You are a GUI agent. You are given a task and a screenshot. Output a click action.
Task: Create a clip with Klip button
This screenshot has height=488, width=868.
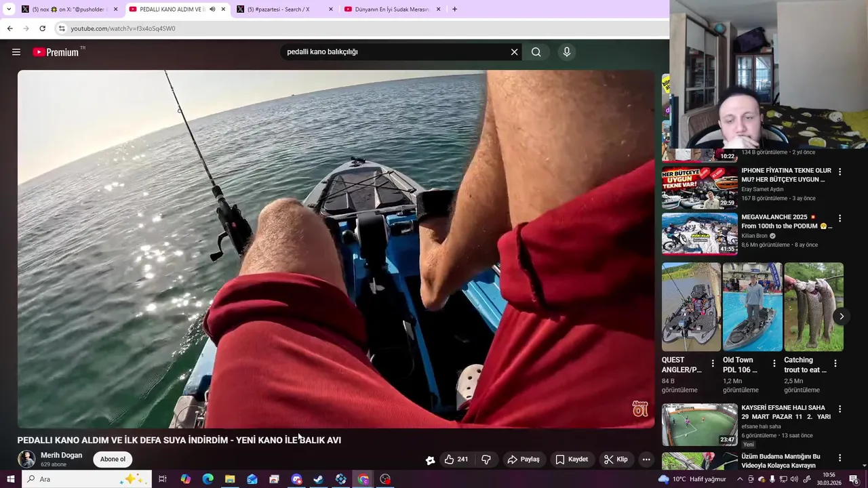pyautogui.click(x=616, y=460)
